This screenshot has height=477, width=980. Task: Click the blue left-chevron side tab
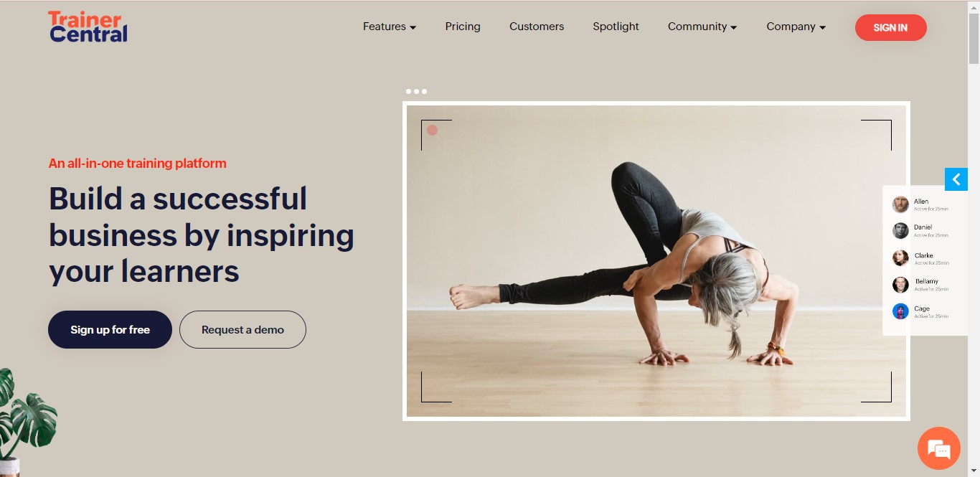pyautogui.click(x=956, y=179)
